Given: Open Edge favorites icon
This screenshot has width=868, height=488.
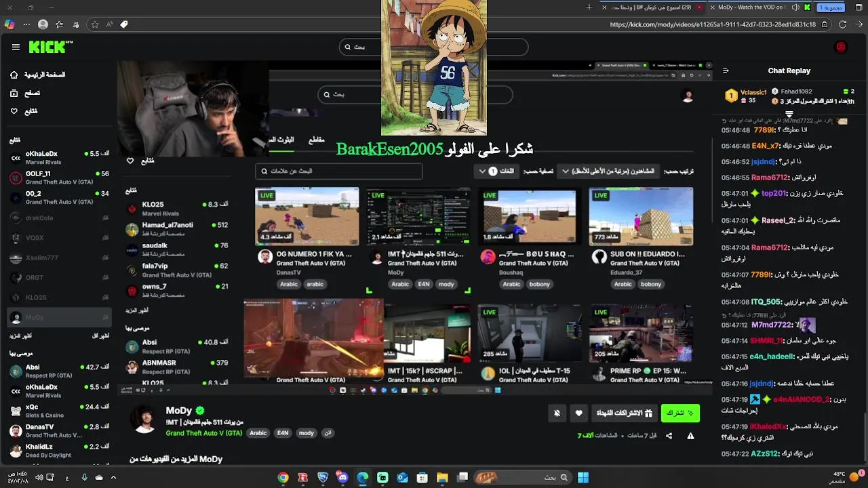Looking at the screenshot, I should (x=60, y=24).
